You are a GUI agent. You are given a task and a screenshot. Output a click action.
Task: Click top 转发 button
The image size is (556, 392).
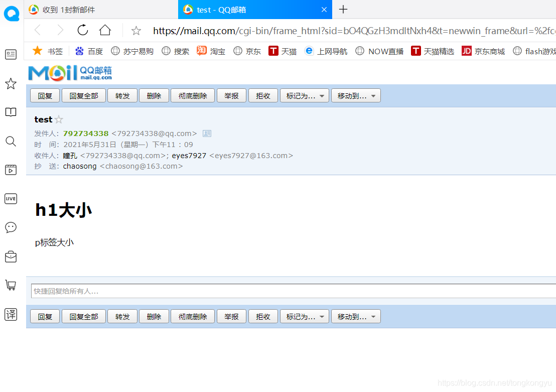click(122, 95)
